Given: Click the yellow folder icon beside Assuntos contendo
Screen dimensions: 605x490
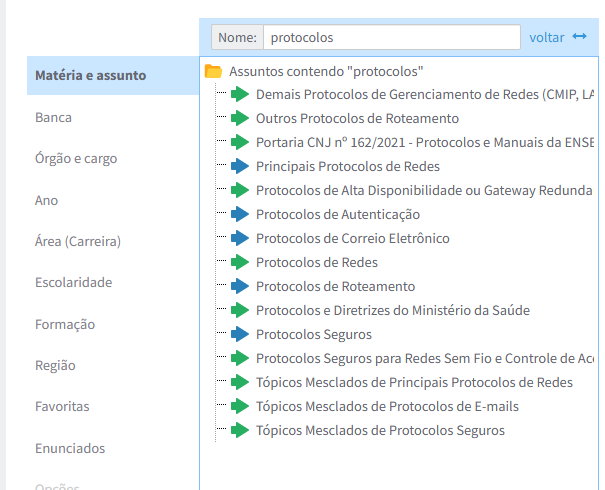Looking at the screenshot, I should point(213,71).
